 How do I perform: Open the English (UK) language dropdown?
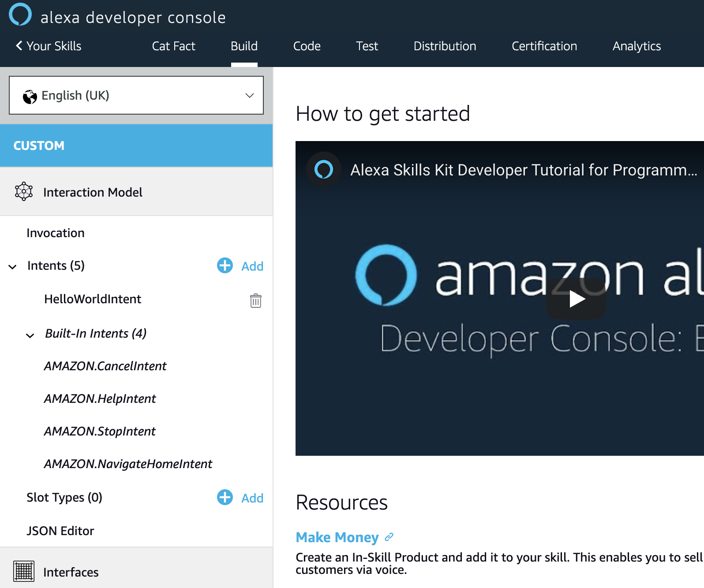tap(136, 95)
